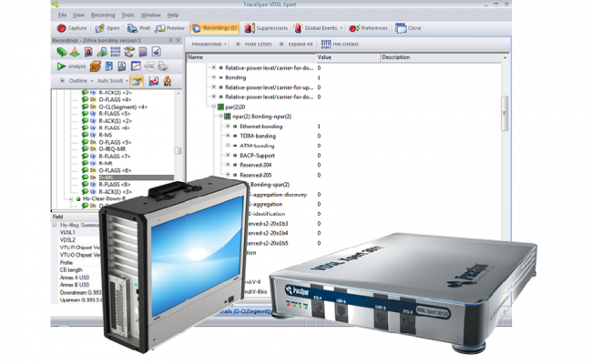Open the Hexadecimal format dropdown

pyautogui.click(x=209, y=44)
